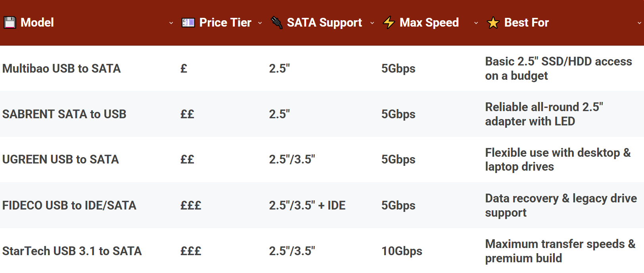Click the StarTech USB 3.1 to SATA name
Image resolution: width=644 pixels, height=273 pixels.
pos(72,251)
